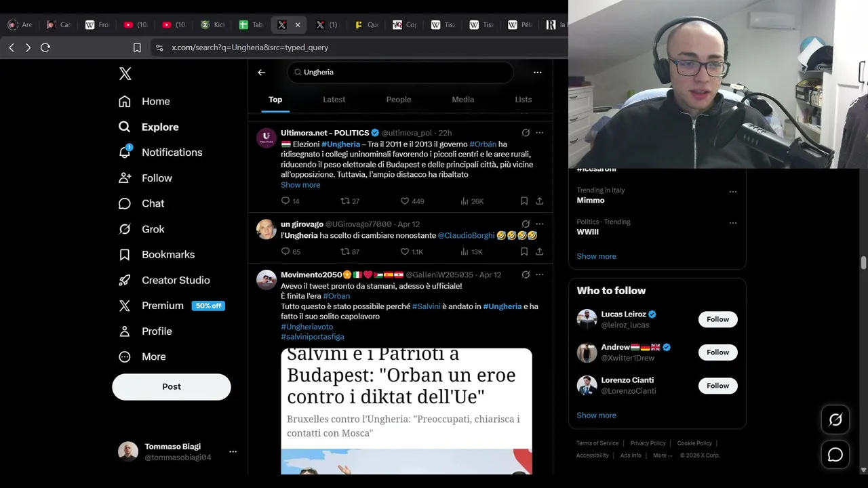Reload page in browser toolbar

click(x=45, y=47)
